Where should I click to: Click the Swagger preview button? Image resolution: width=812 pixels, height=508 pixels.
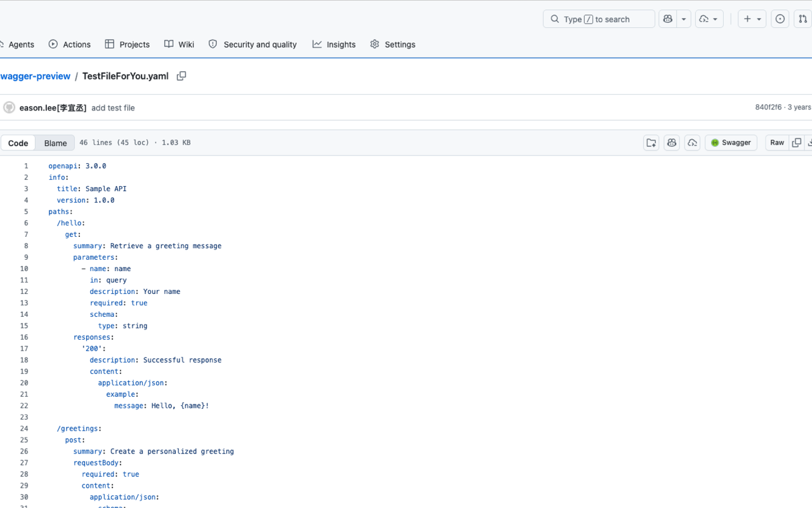[x=731, y=143]
